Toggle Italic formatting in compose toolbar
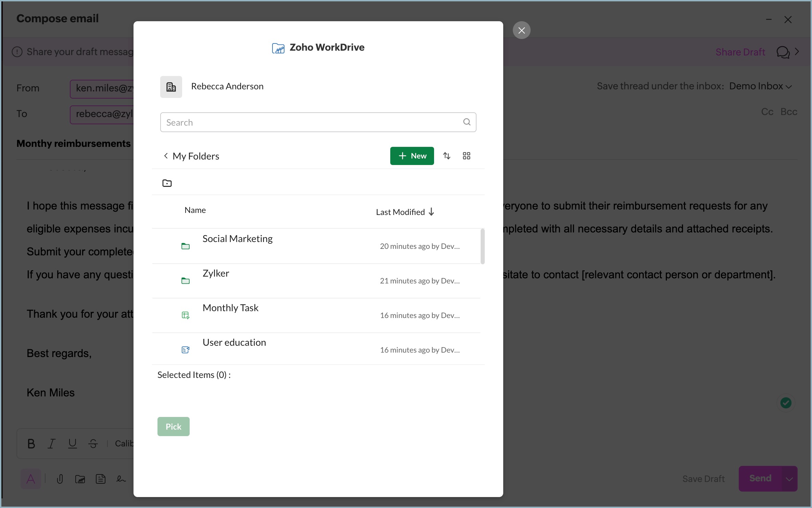 point(51,444)
